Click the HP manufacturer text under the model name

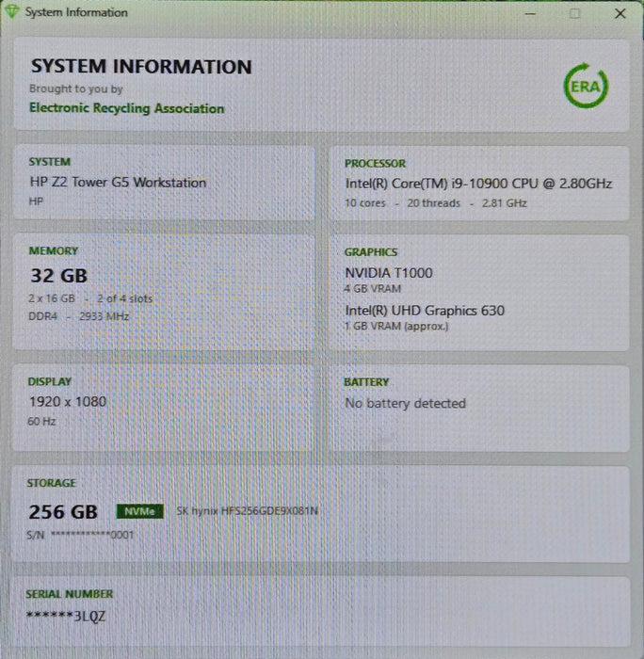point(36,201)
